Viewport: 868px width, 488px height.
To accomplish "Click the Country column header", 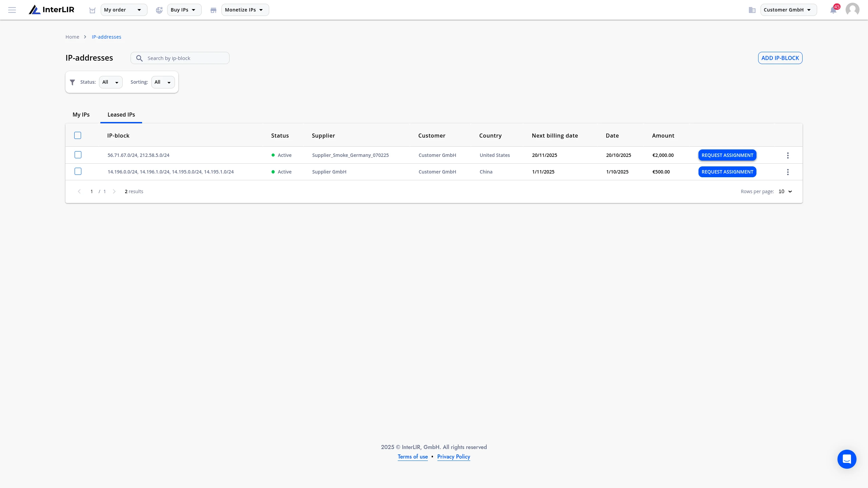I will (x=490, y=136).
